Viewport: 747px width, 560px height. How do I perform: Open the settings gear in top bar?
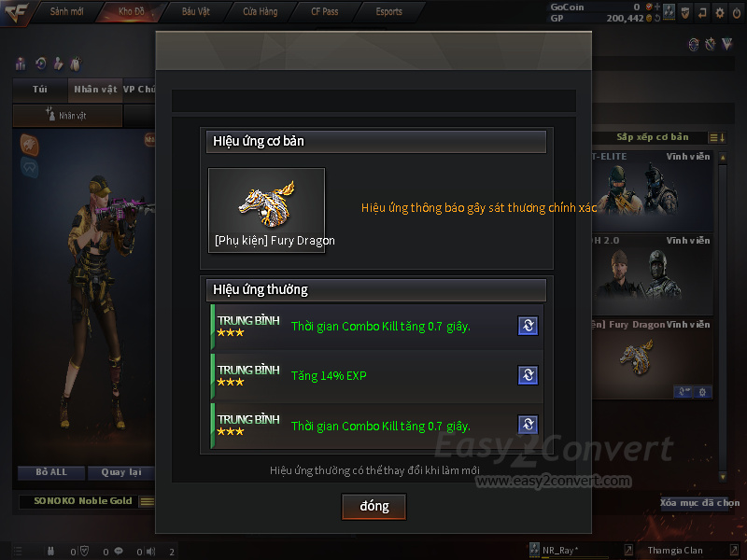720,13
